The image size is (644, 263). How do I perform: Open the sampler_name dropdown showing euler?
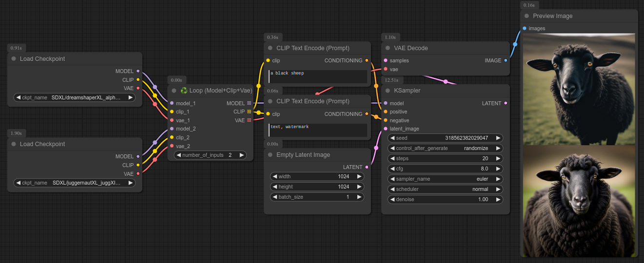click(x=446, y=179)
